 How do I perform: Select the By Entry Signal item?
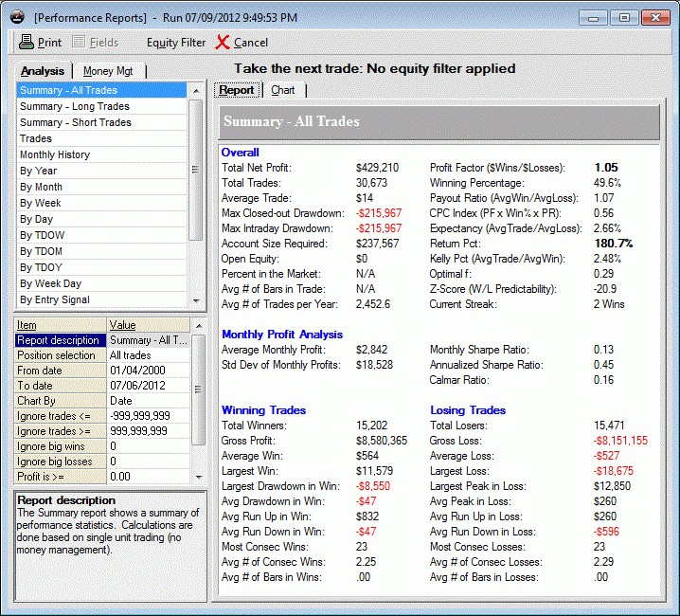(55, 299)
